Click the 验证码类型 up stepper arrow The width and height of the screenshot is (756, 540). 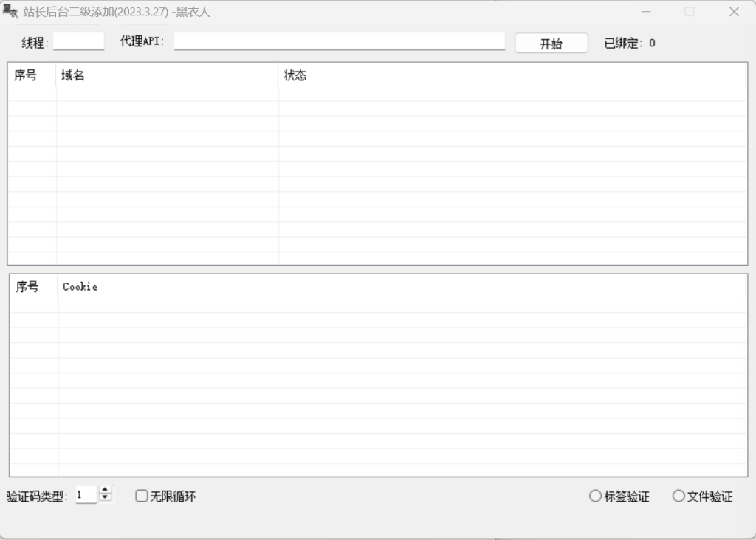pos(104,491)
